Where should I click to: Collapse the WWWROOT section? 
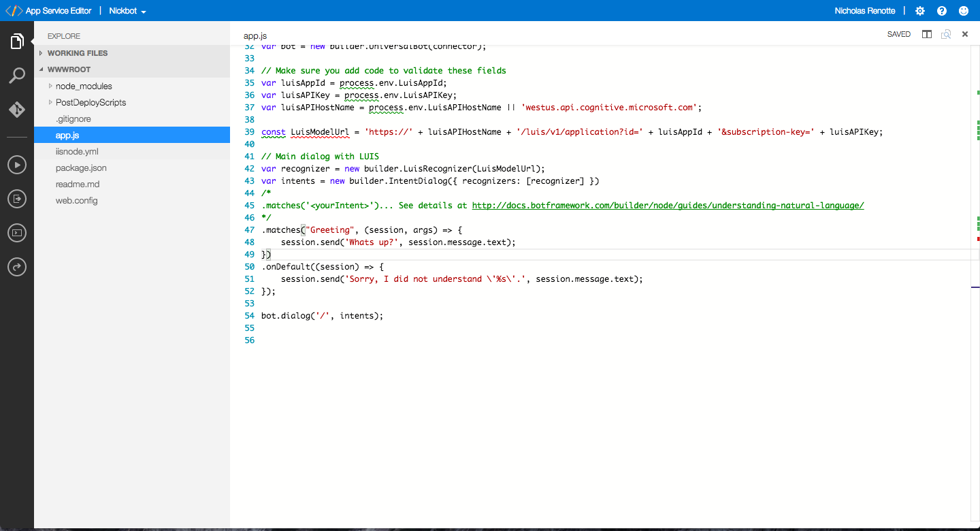tap(132, 69)
